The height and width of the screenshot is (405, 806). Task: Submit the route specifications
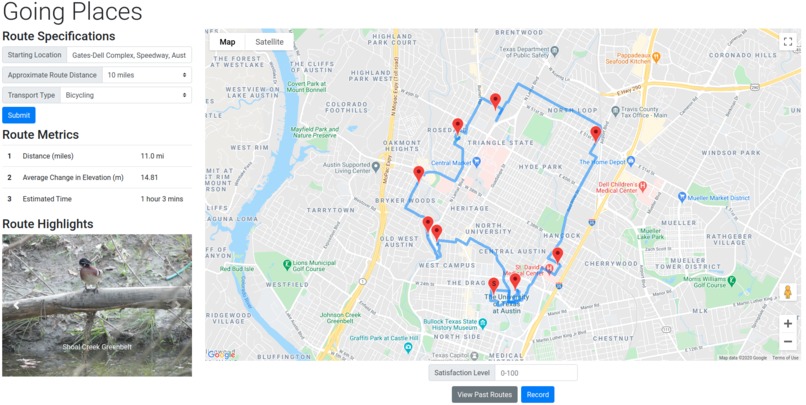(19, 115)
